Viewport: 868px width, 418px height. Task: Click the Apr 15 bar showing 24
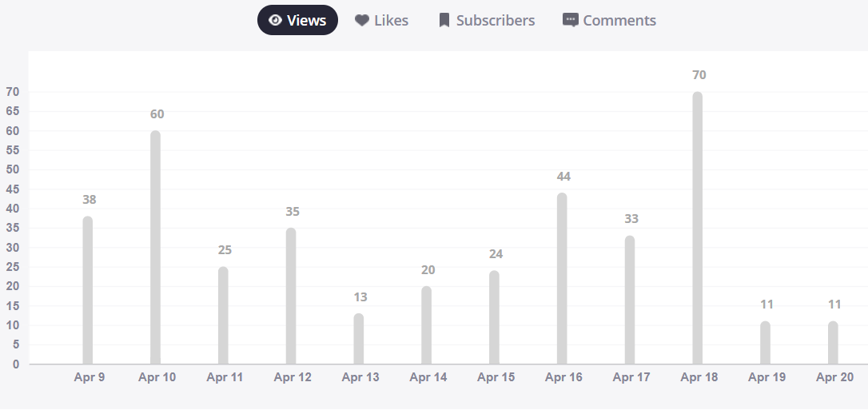tap(494, 317)
